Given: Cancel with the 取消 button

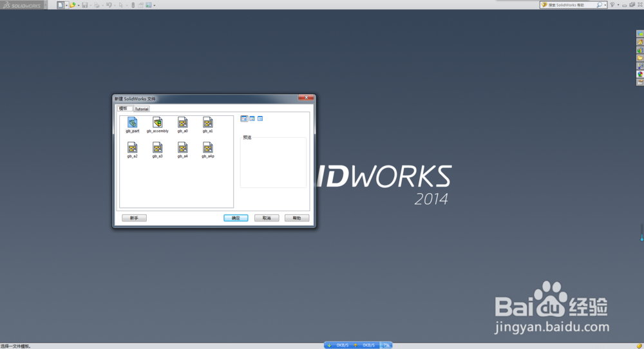Looking at the screenshot, I should 267,218.
